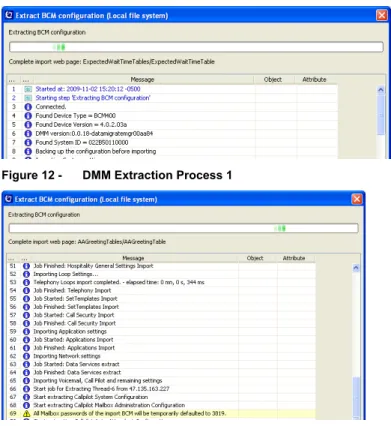Click the log icon beside 'Starting step' row
This screenshot has width=391, height=426.
(x=28, y=98)
